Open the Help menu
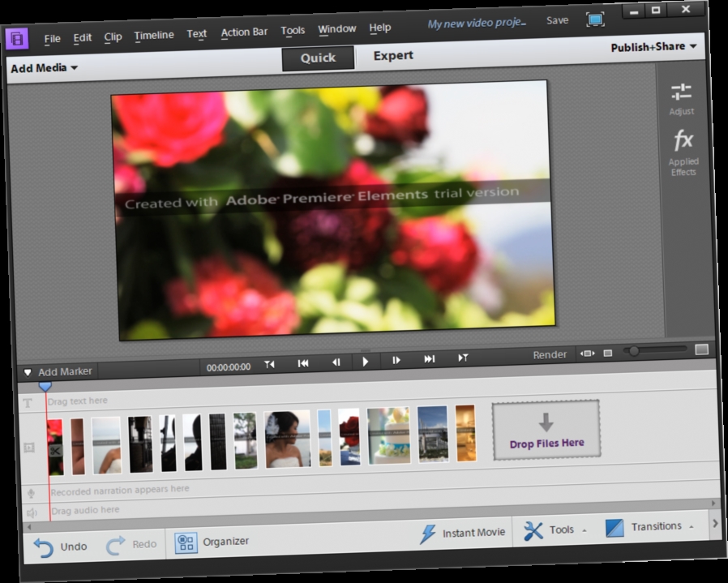 379,28
